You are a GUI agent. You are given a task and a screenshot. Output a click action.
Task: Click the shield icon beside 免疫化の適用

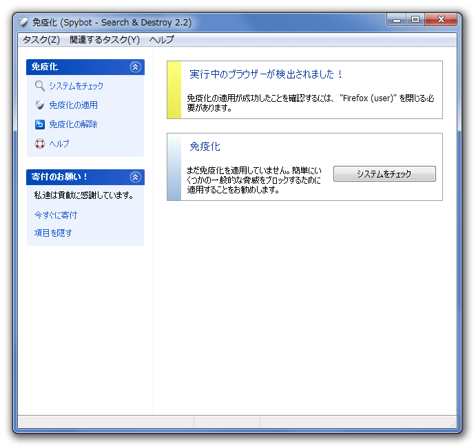click(40, 105)
